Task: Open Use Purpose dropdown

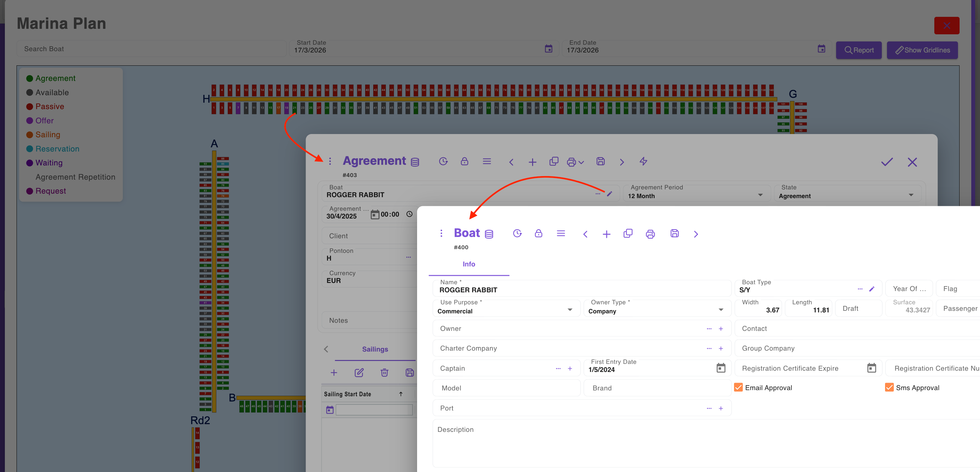Action: [x=569, y=310]
